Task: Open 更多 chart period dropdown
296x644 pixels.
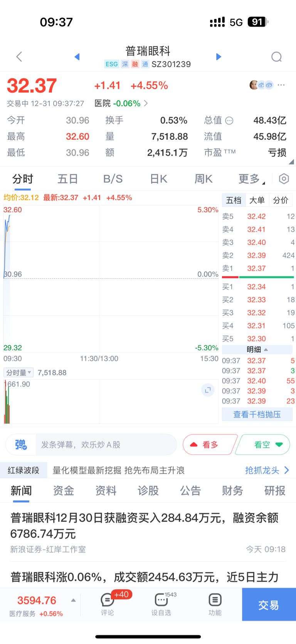Action: coord(252,179)
